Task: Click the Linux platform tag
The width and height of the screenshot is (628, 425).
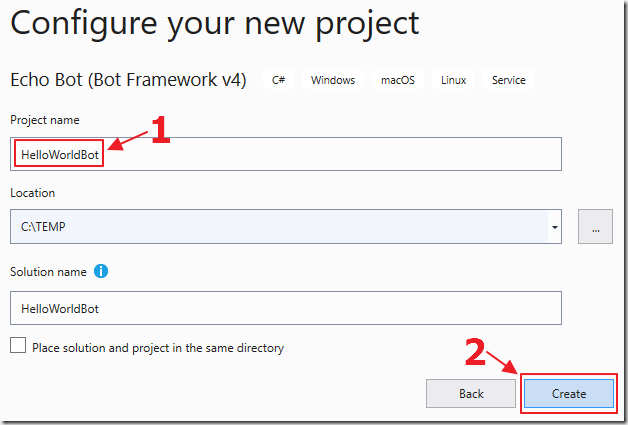Action: tap(453, 80)
